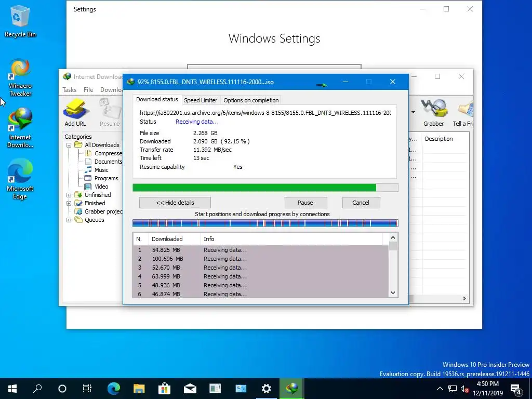Click the right arrow of IDM horizontal scrollbar
The width and height of the screenshot is (532, 399).
[x=464, y=299]
